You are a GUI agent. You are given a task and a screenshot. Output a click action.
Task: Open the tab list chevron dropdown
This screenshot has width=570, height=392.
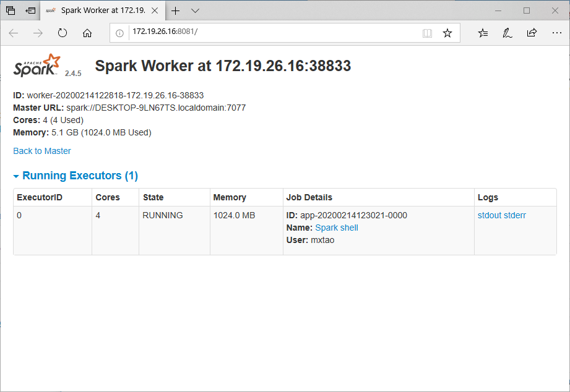click(195, 10)
